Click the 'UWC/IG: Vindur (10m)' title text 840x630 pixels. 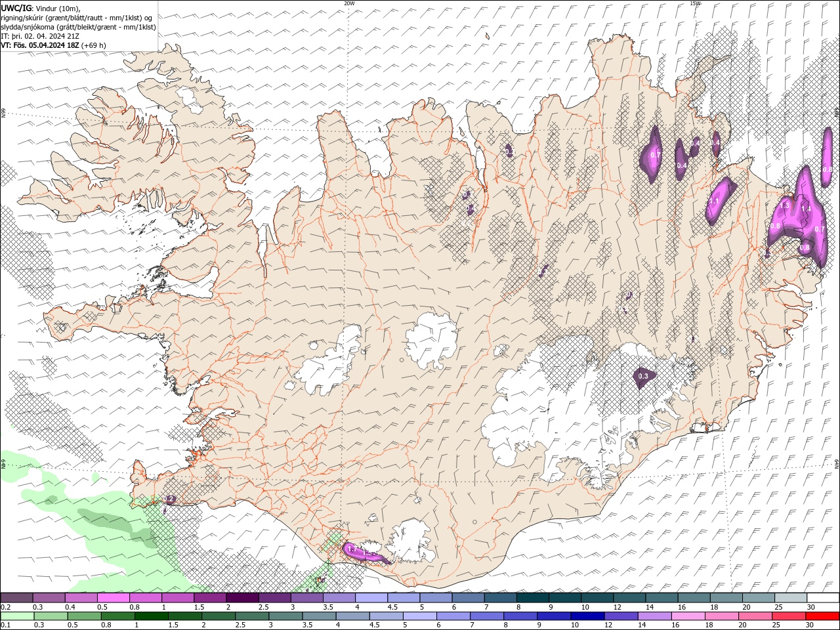41,8
